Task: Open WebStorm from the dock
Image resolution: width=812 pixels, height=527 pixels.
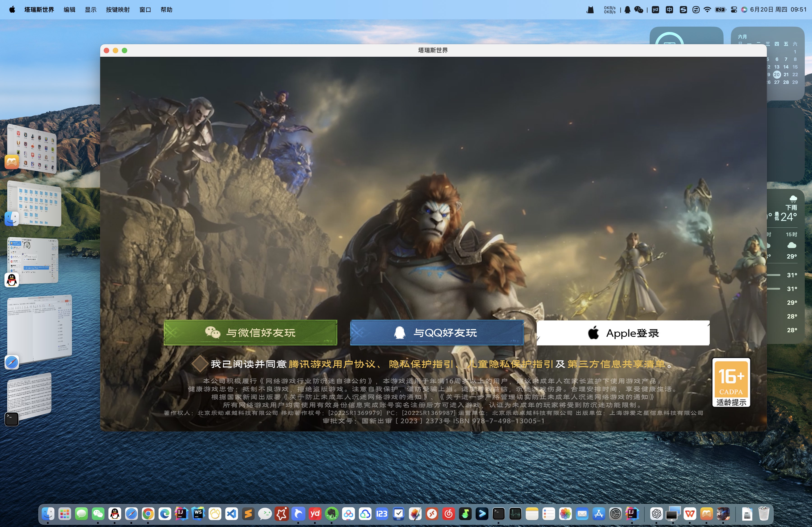Action: 198,514
